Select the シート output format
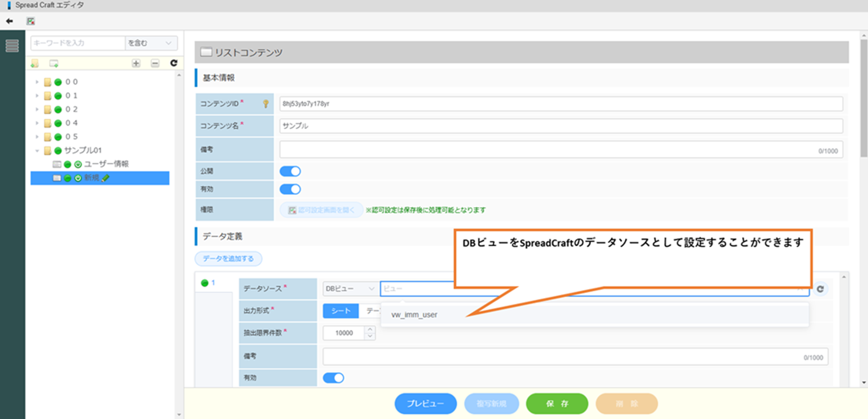This screenshot has height=419, width=868. (x=341, y=311)
